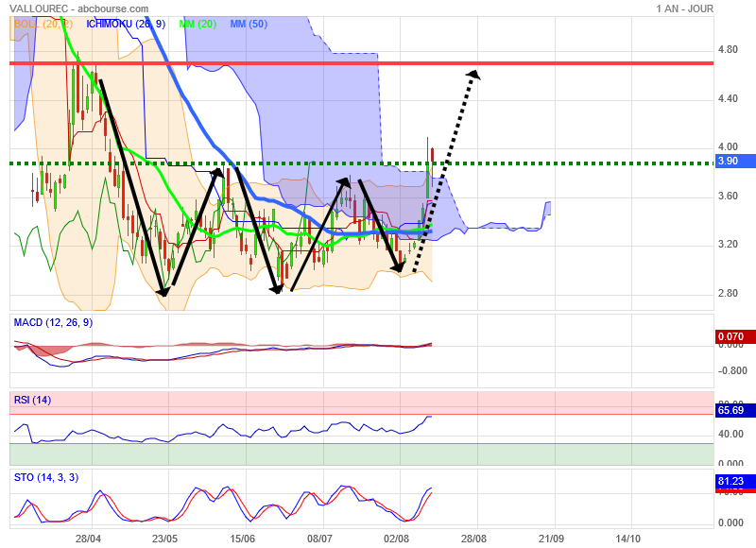
Task: Click the 4.40 price axis label
Action: (728, 99)
